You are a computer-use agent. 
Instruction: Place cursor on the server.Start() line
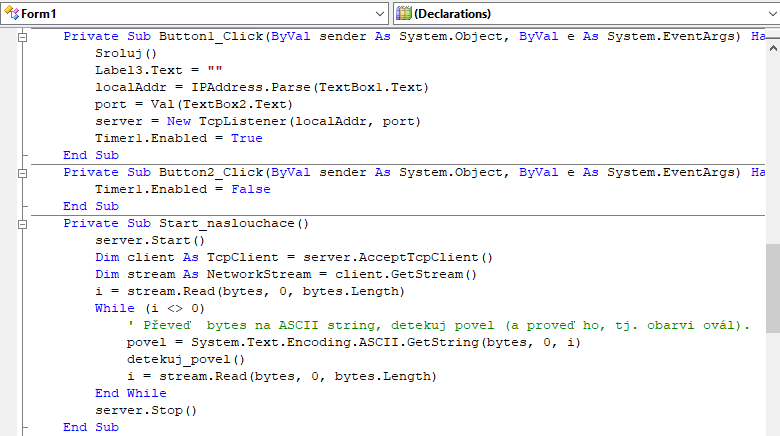tap(150, 240)
